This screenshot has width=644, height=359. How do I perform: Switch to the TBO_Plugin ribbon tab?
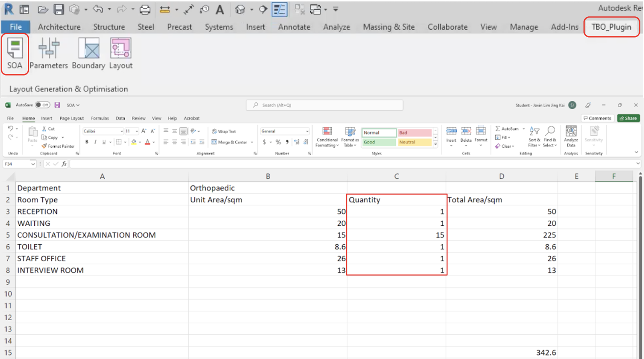pos(611,27)
